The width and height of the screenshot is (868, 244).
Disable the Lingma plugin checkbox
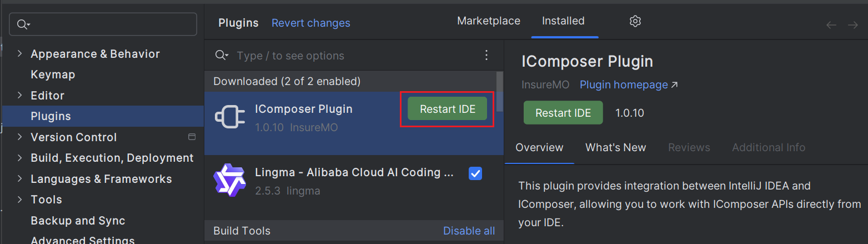click(475, 173)
